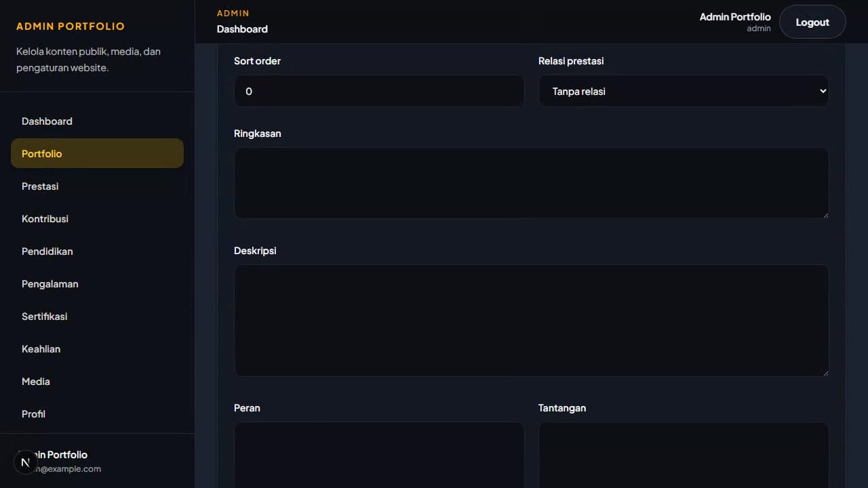Focus the Sort order input field
The height and width of the screenshot is (488, 868).
(379, 91)
